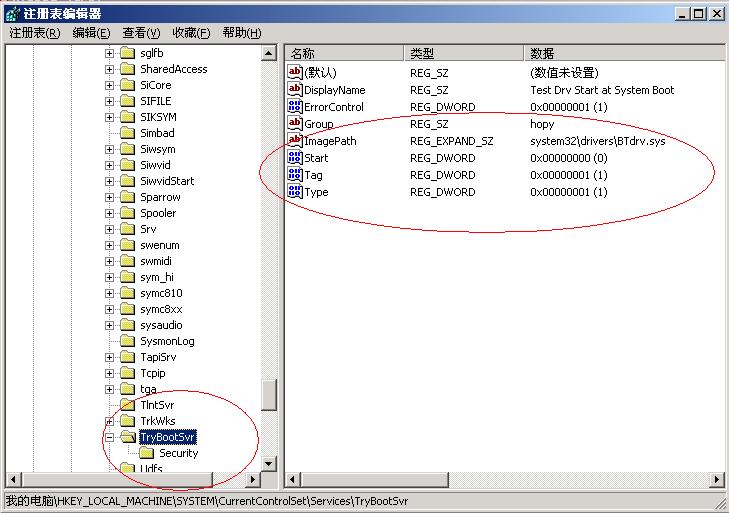This screenshot has height=513, width=729.
Task: Click the swenum folder icon
Action: click(x=127, y=245)
